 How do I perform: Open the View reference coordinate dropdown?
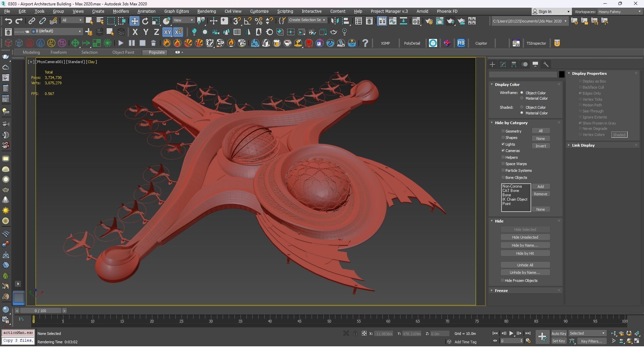183,20
